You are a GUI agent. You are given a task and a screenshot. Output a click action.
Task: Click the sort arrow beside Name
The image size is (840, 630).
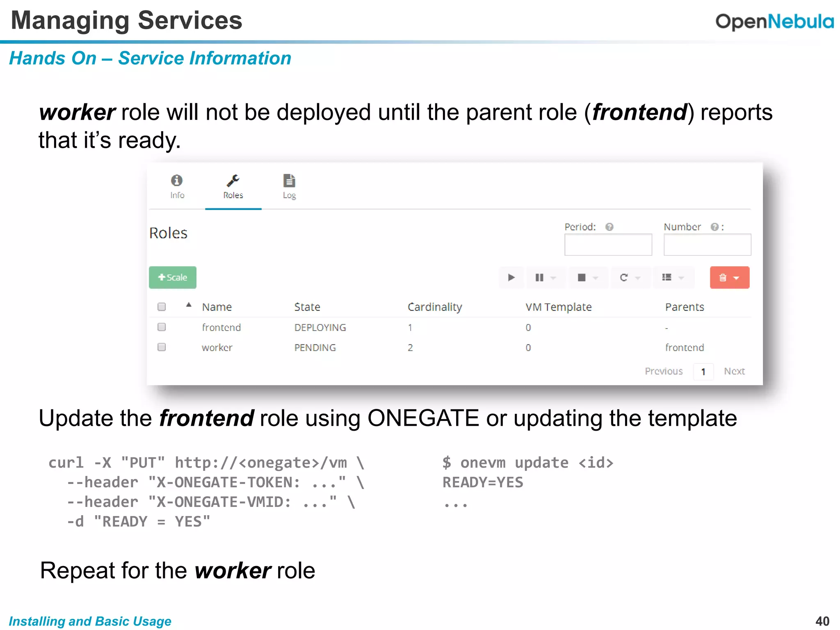(x=189, y=305)
